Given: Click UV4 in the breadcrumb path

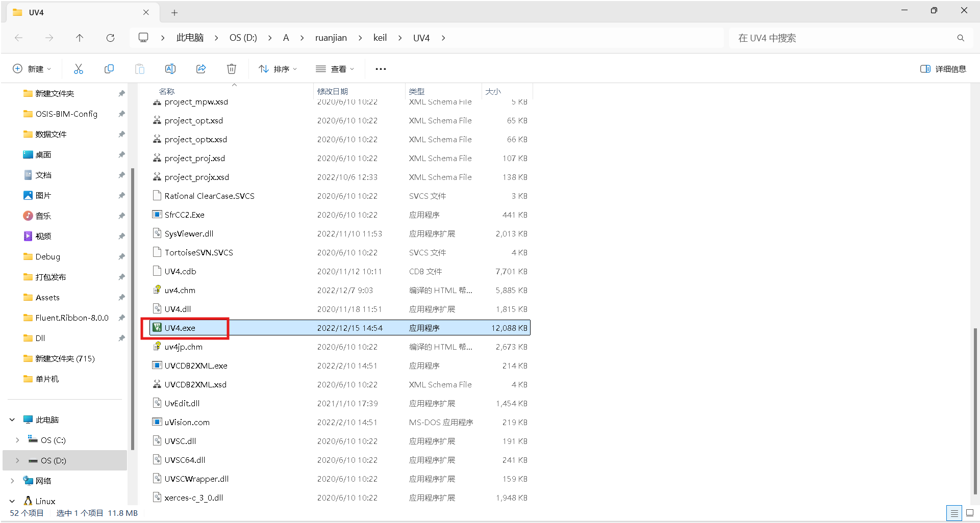Looking at the screenshot, I should [421, 38].
